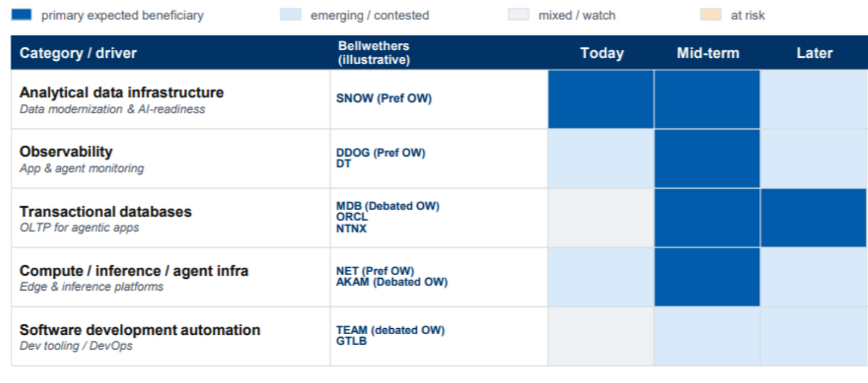Click the NET (Pref OW) ticker
The height and width of the screenshot is (383, 868).
click(x=375, y=272)
